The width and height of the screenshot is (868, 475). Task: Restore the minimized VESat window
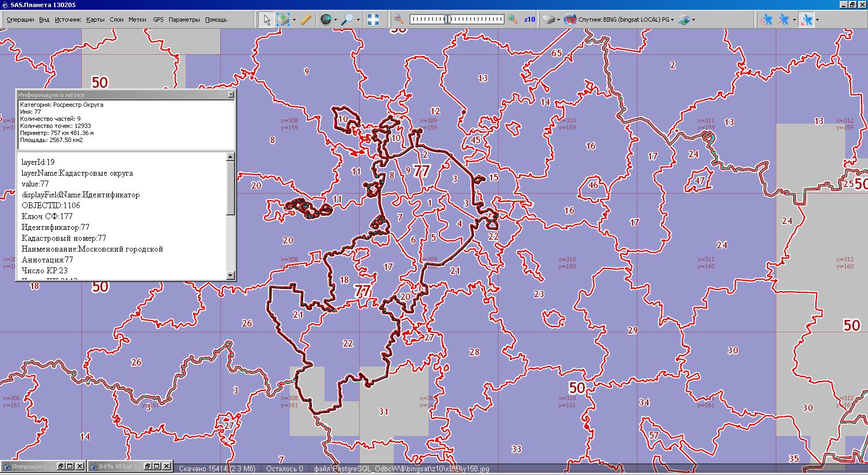pyautogui.click(x=146, y=466)
